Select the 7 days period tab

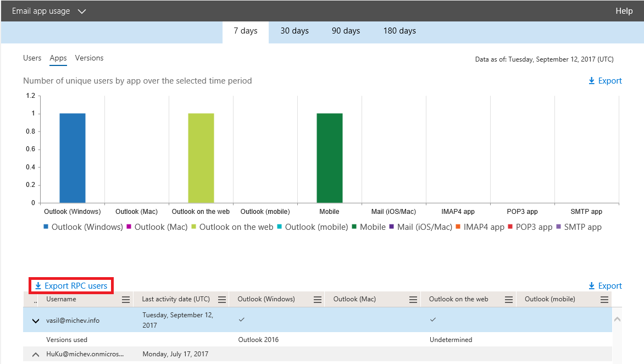tap(246, 31)
